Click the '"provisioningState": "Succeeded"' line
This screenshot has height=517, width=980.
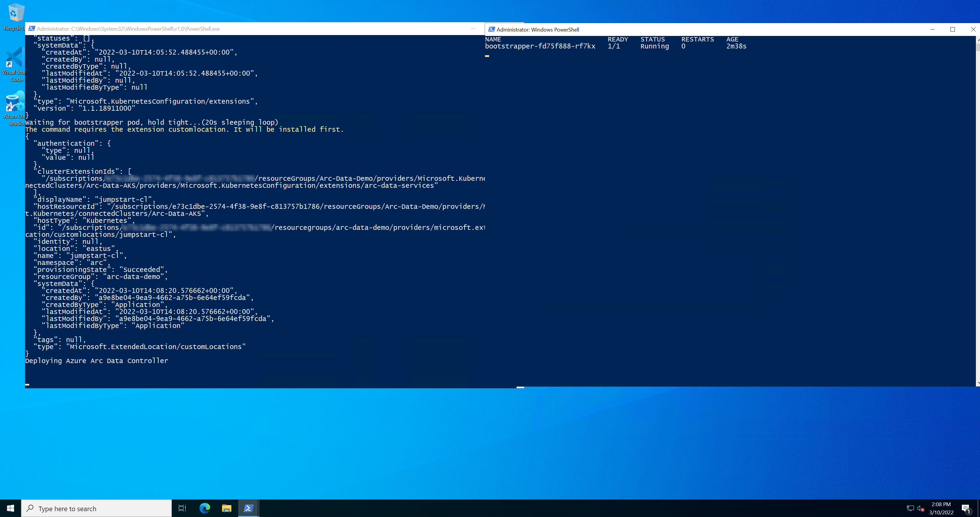[x=101, y=269]
